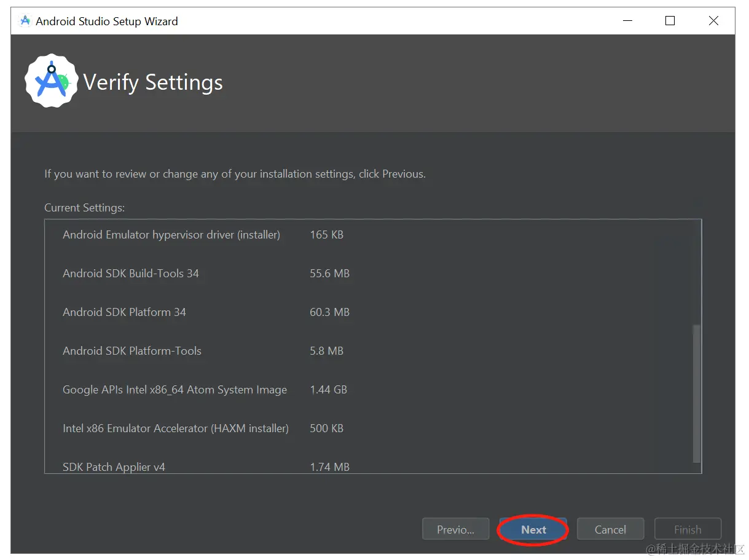This screenshot has width=749, height=560.
Task: Click the 55.6 MB size value
Action: point(329,274)
